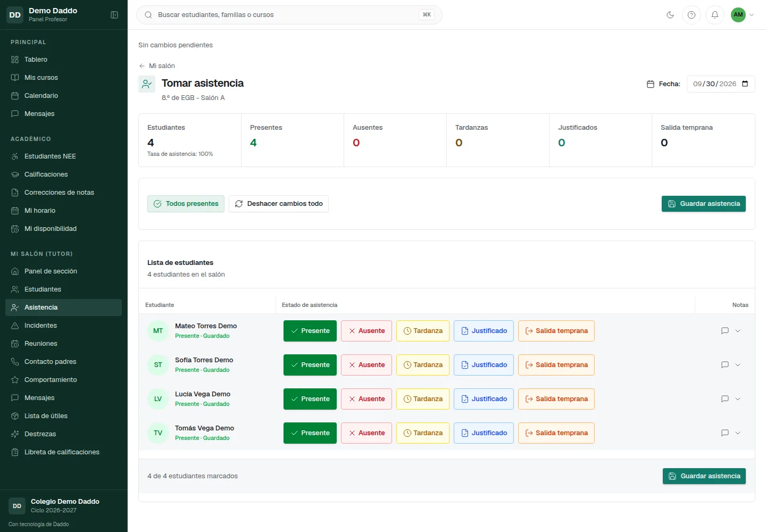Open notifications bell
The image size is (766, 532).
(x=715, y=15)
